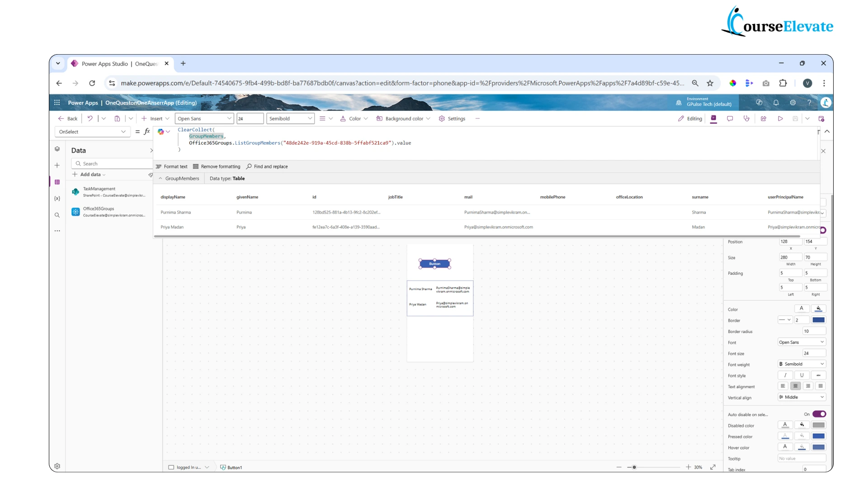Open the App checker stethoscope icon
The image size is (868, 488).
point(746,118)
